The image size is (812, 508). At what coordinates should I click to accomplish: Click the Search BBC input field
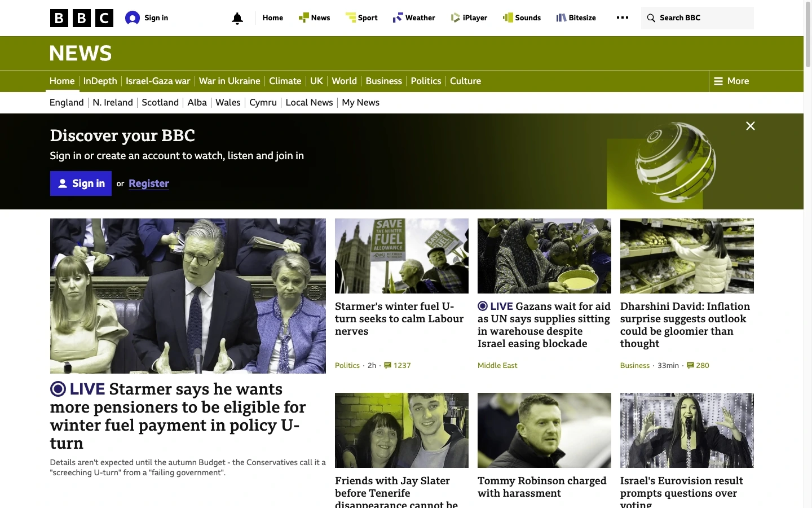pos(698,18)
